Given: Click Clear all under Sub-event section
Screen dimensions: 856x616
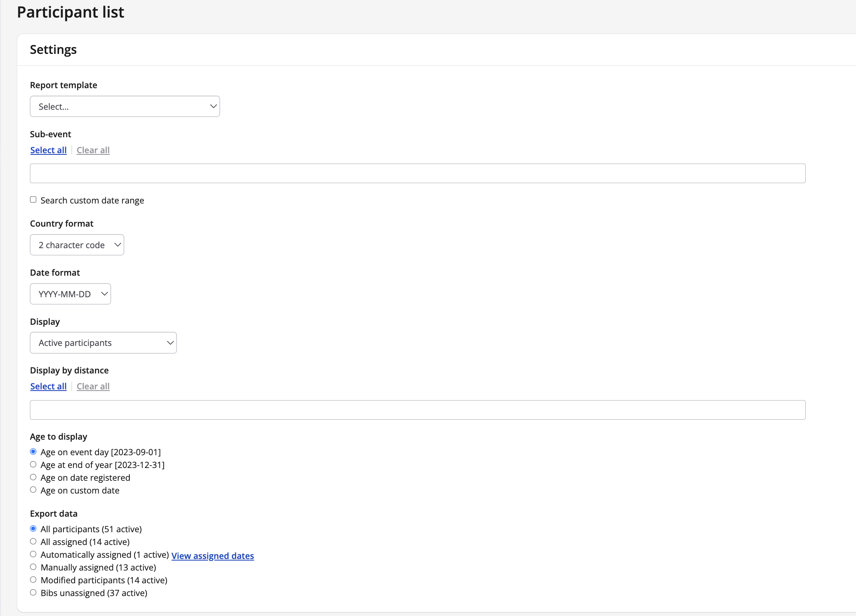Looking at the screenshot, I should [93, 149].
